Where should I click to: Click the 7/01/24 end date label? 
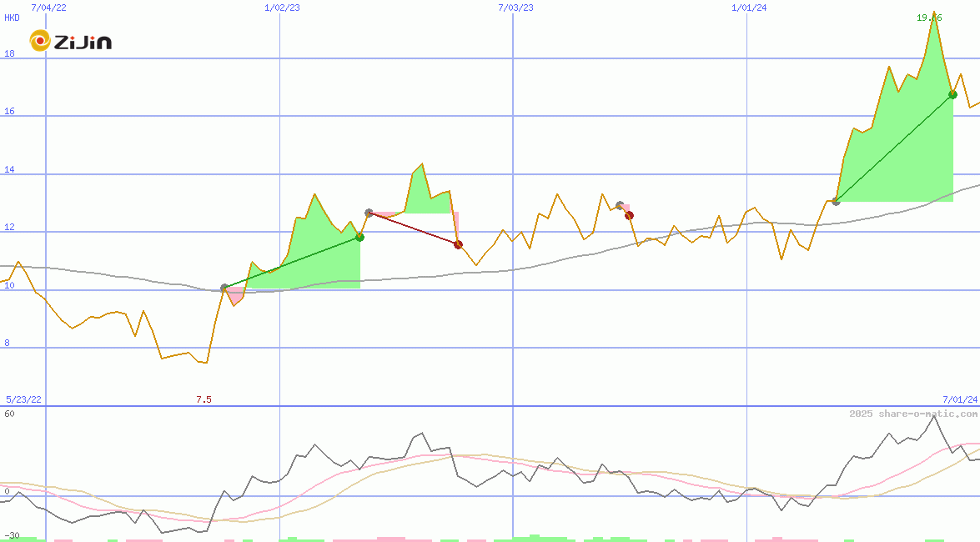(960, 399)
